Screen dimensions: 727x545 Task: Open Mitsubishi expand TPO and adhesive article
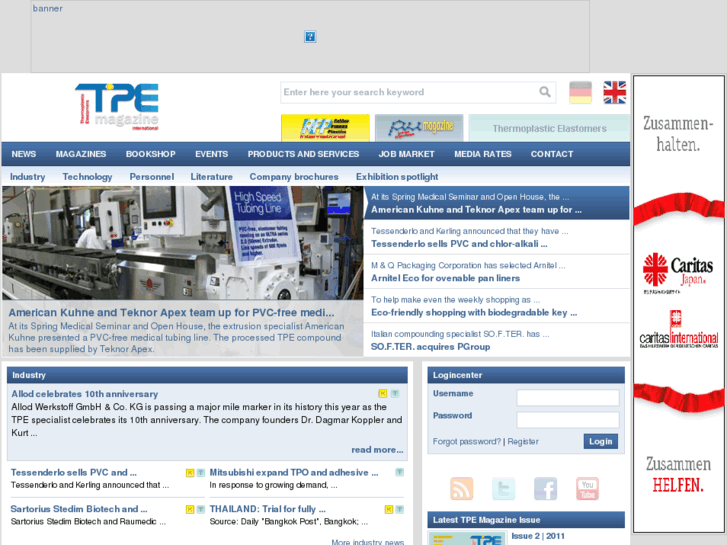point(294,472)
